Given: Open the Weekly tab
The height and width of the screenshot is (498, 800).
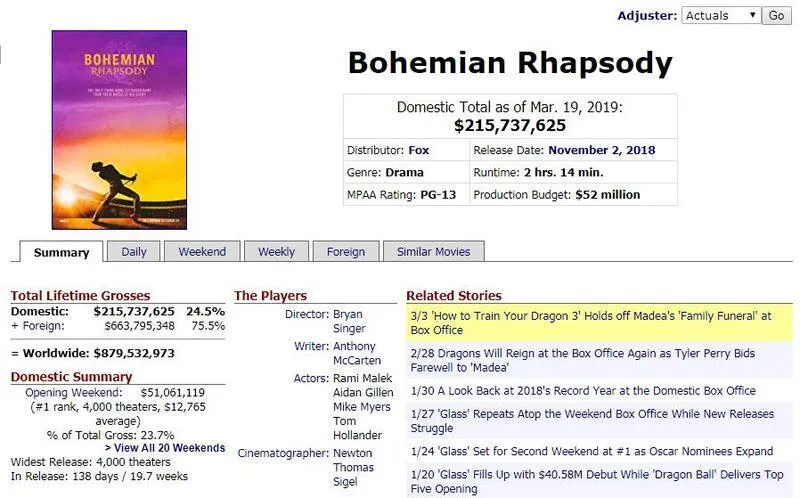Looking at the screenshot, I should [277, 252].
